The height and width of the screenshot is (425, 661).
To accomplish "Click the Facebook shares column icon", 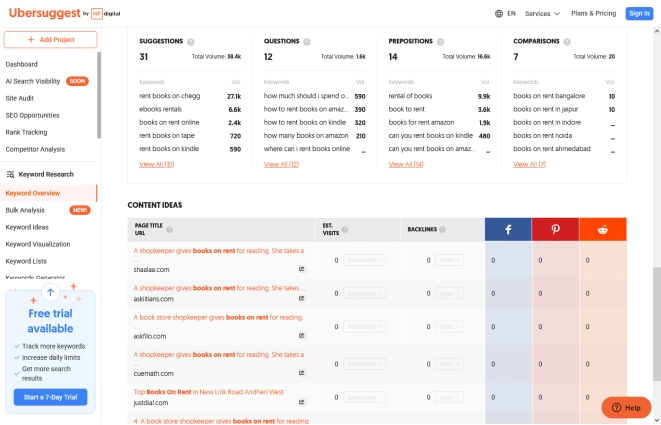I will pyautogui.click(x=508, y=230).
